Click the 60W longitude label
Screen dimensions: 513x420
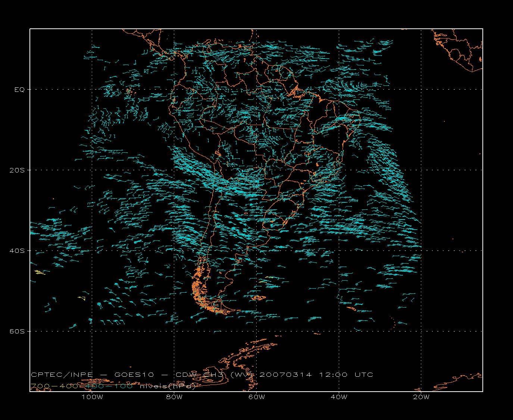click(x=257, y=397)
